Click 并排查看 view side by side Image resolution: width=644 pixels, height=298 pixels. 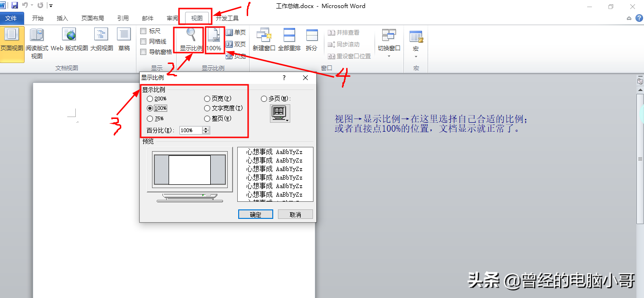tap(343, 33)
